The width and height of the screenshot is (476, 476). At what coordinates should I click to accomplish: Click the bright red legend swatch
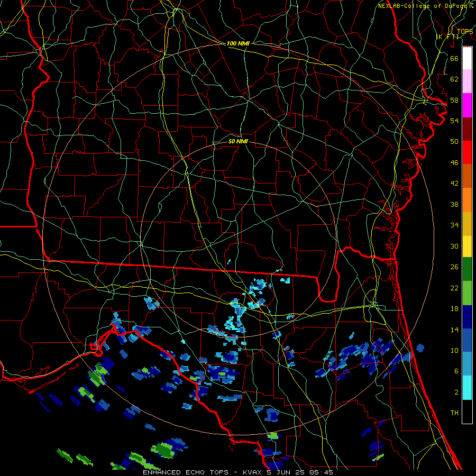[x=467, y=152]
